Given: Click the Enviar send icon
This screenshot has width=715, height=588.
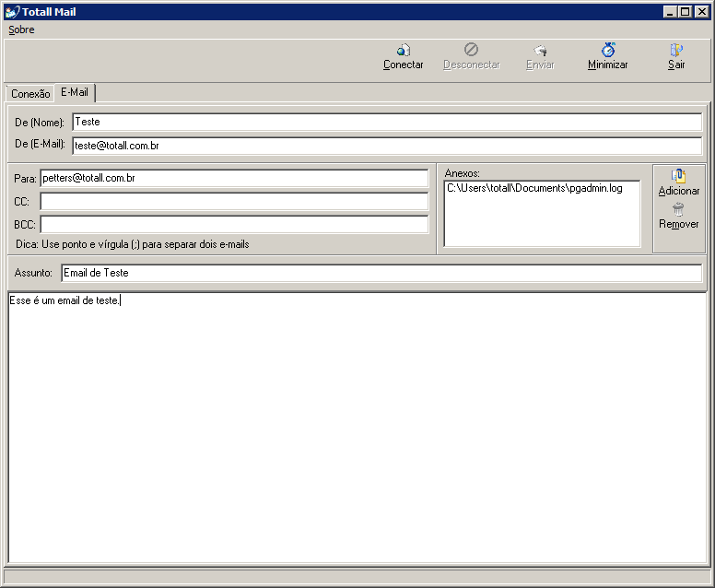Looking at the screenshot, I should pyautogui.click(x=540, y=50).
